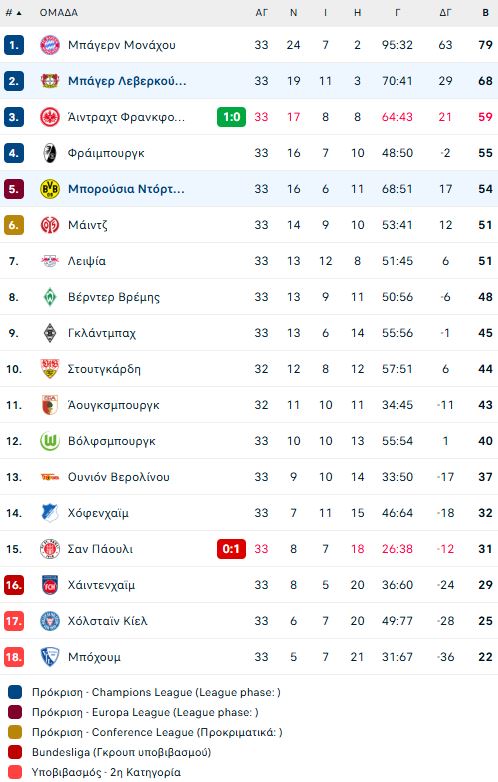
Task: Click the Wolfsburg green W logo
Action: pyautogui.click(x=50, y=441)
